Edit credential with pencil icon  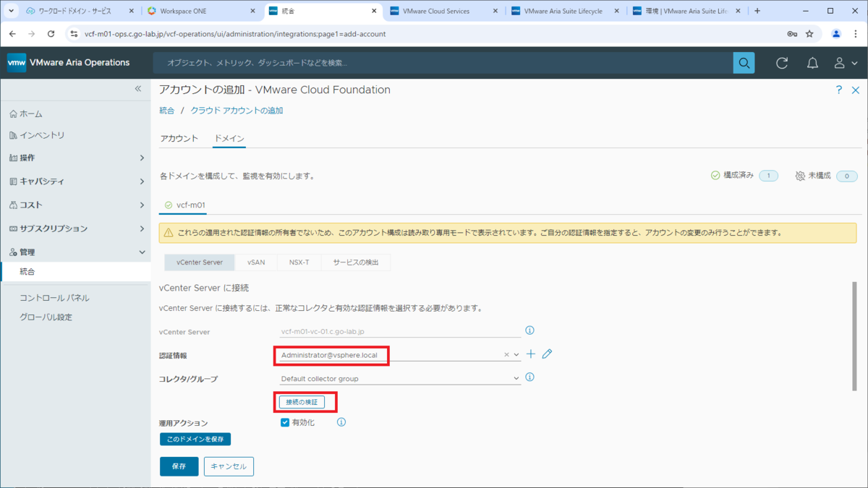[547, 354]
